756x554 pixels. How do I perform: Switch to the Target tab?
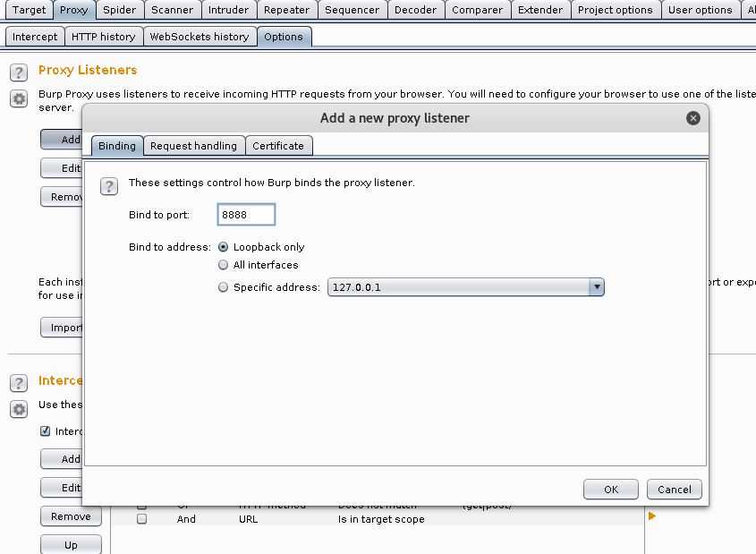click(x=29, y=10)
